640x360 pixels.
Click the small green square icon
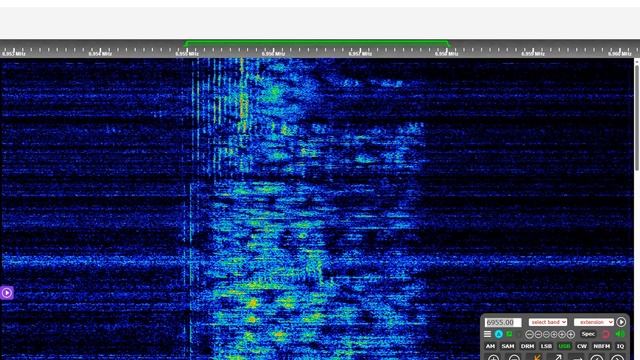pyautogui.click(x=509, y=334)
